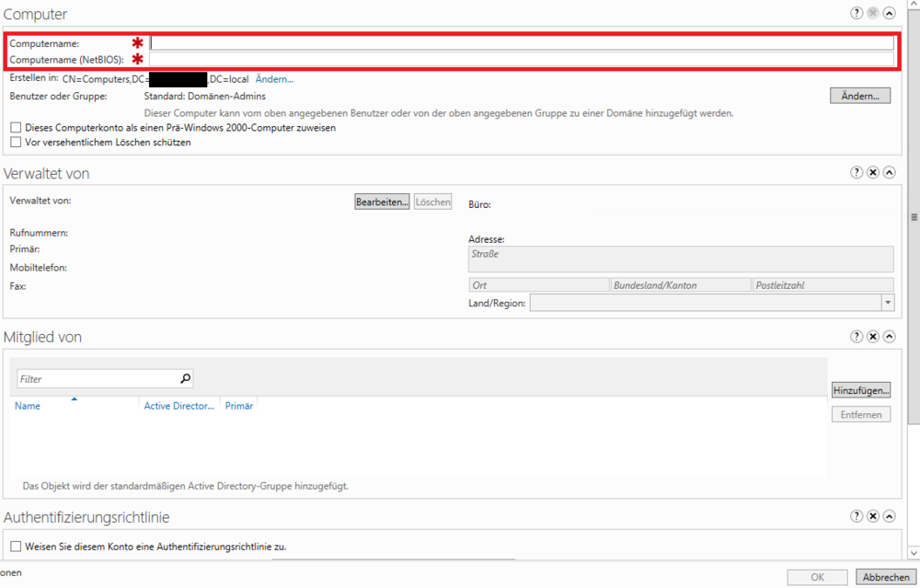Click the Primär column header
Viewport: 920px width, 588px height.
(238, 406)
